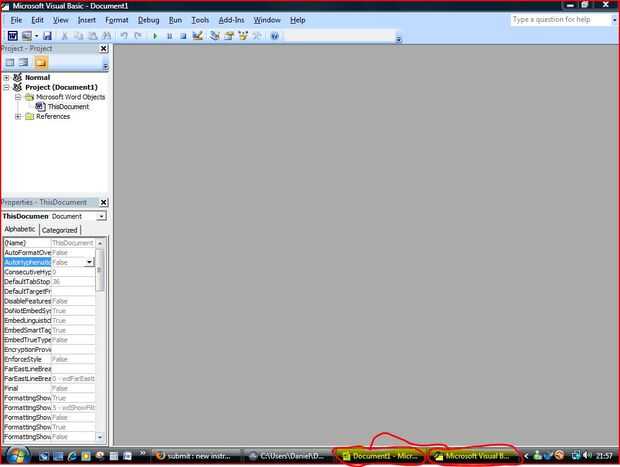Switch to the Alphabetic properties tab
This screenshot has width=620, height=467.
tap(20, 229)
